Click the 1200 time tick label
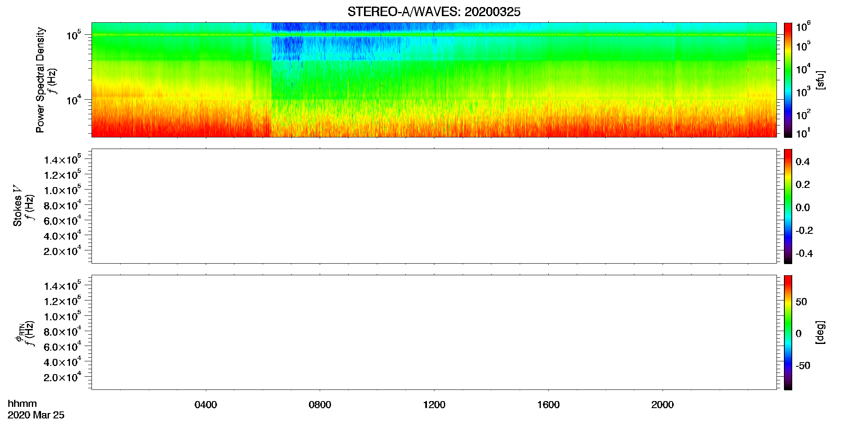868x447 pixels. point(434,405)
